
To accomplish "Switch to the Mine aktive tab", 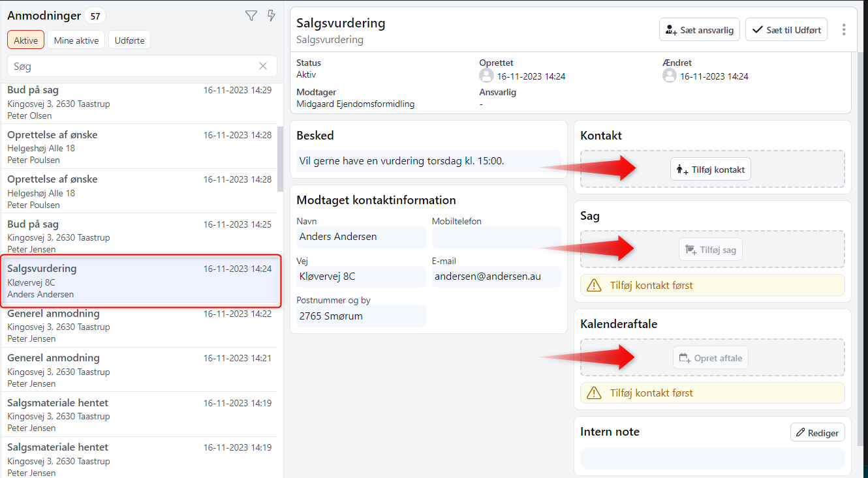I will (x=76, y=40).
